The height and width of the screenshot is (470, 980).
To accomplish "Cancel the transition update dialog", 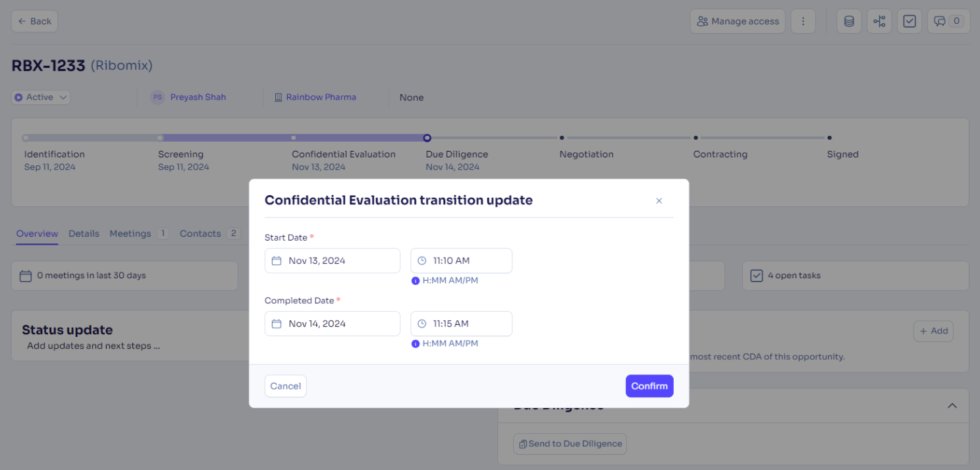I will coord(286,386).
